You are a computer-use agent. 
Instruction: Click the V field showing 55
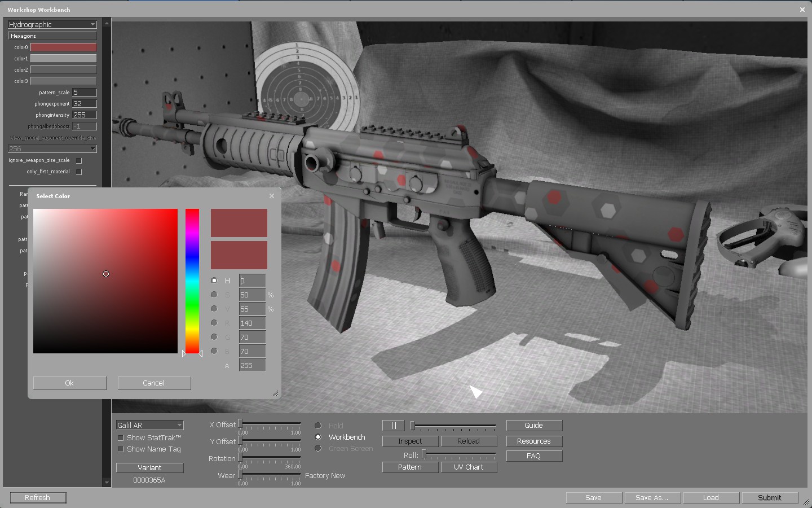click(252, 309)
